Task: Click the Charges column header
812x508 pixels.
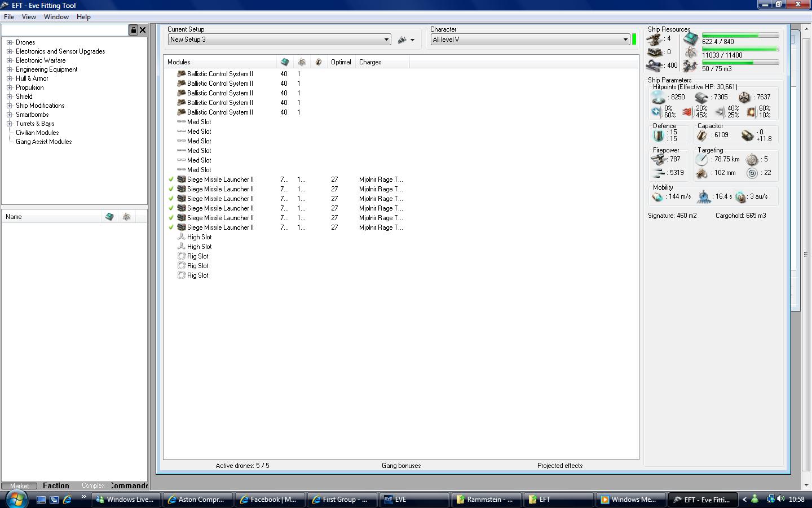Action: pos(382,62)
